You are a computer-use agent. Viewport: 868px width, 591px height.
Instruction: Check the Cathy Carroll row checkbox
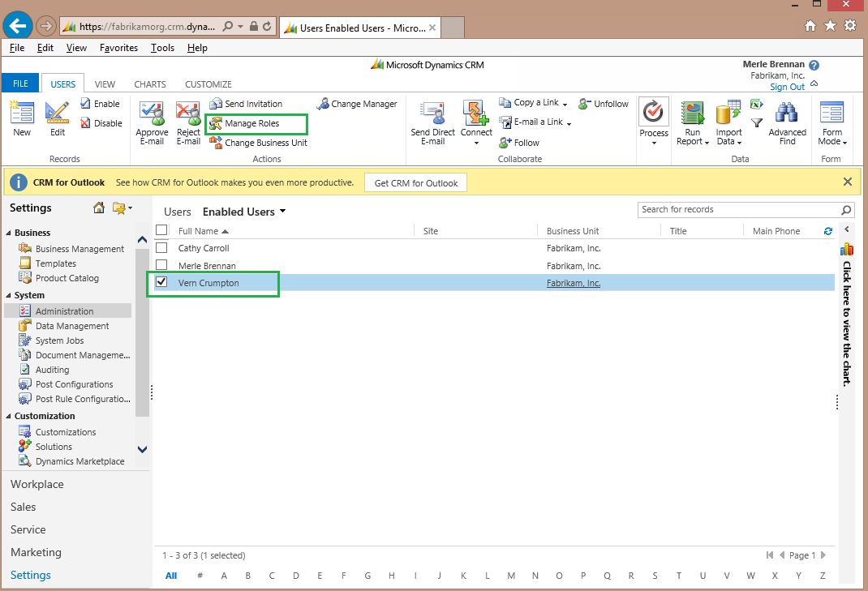[x=162, y=248]
